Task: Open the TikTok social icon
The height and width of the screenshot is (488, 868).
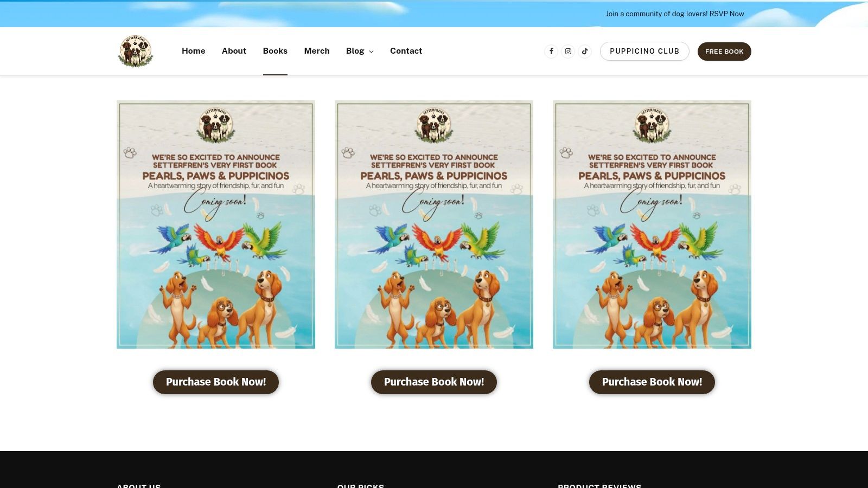Action: (585, 52)
